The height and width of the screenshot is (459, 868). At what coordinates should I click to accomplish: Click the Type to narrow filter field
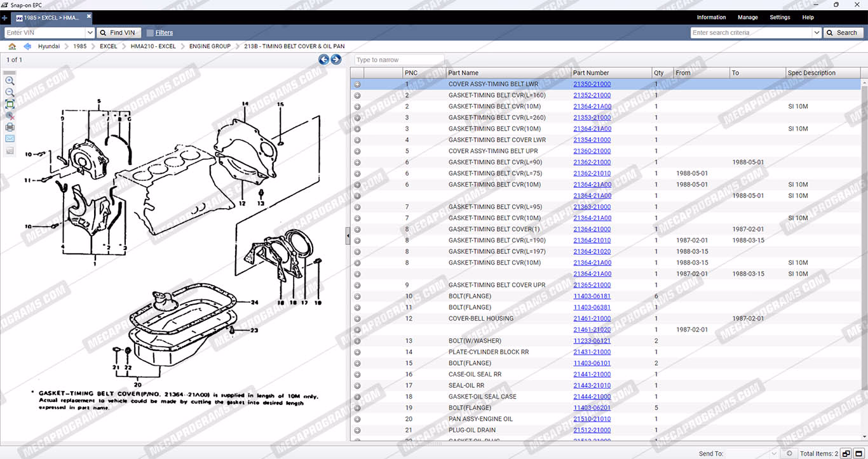click(399, 60)
